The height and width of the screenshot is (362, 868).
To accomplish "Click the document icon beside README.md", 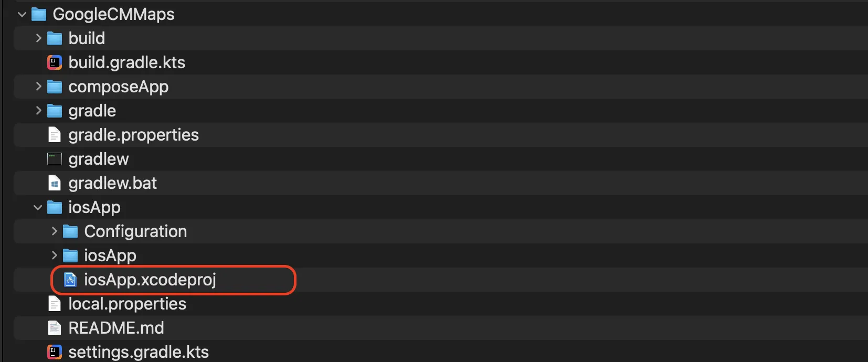I will [54, 327].
